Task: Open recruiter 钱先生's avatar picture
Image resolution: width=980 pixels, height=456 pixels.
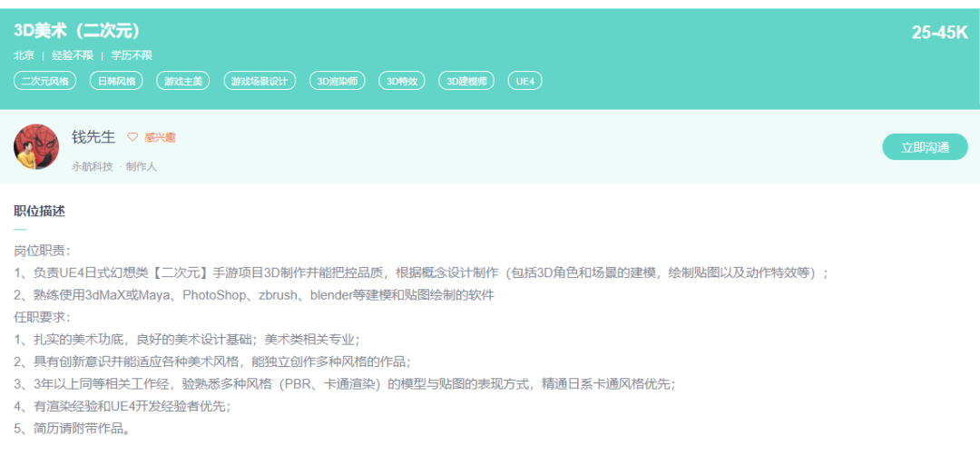Action: 36,147
